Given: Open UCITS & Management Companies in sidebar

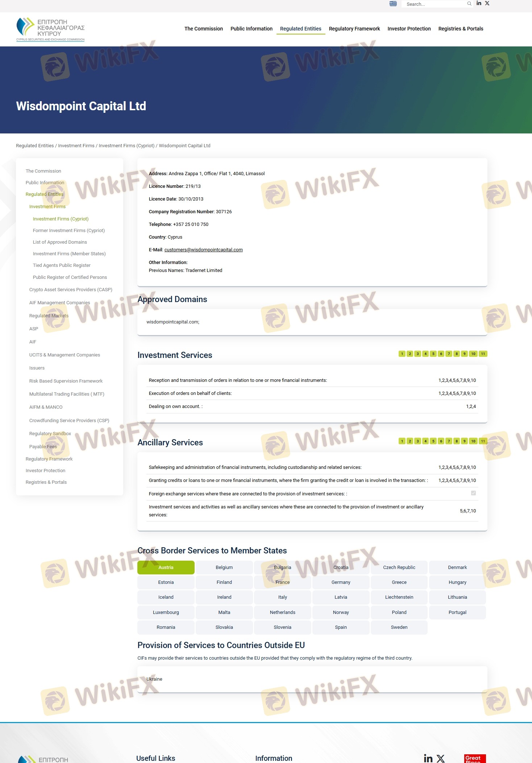Looking at the screenshot, I should (65, 355).
